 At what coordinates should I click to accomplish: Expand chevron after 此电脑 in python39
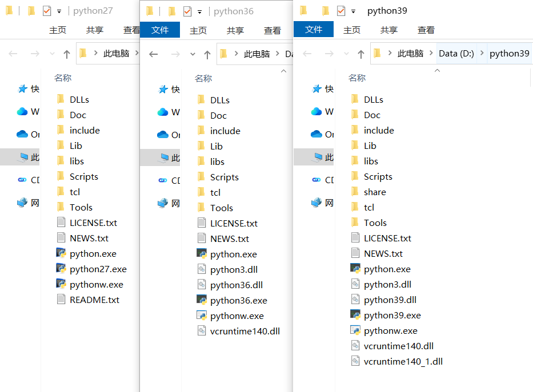click(431, 53)
